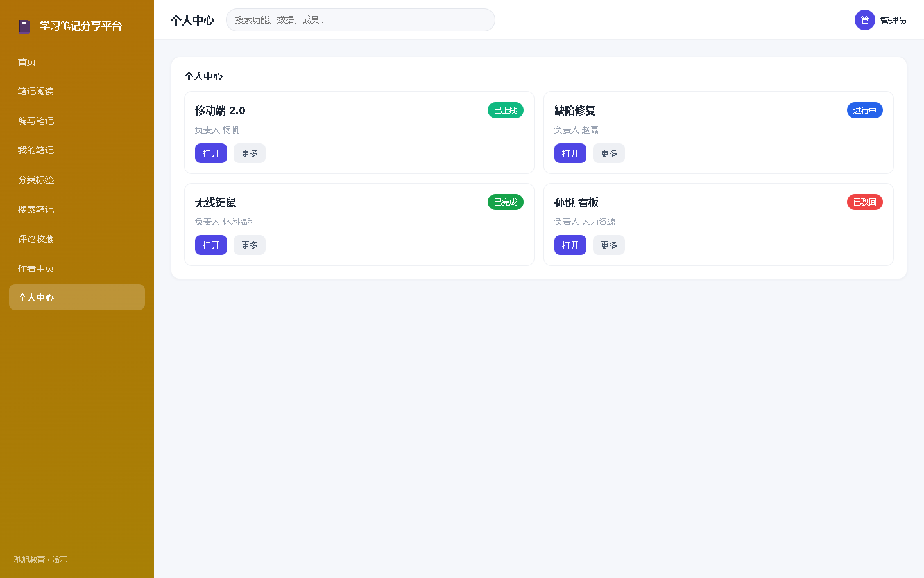Open 我的笔记 page
This screenshot has height=578, width=924.
click(77, 150)
